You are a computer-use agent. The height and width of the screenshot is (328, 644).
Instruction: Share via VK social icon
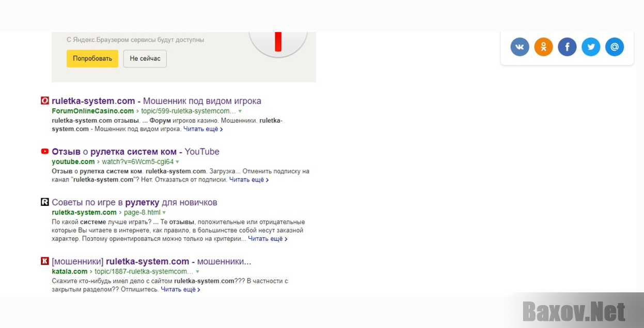(520, 47)
